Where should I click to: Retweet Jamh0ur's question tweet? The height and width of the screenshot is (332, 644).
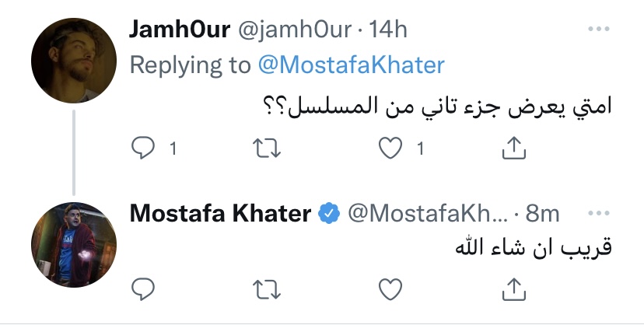pos(267,149)
